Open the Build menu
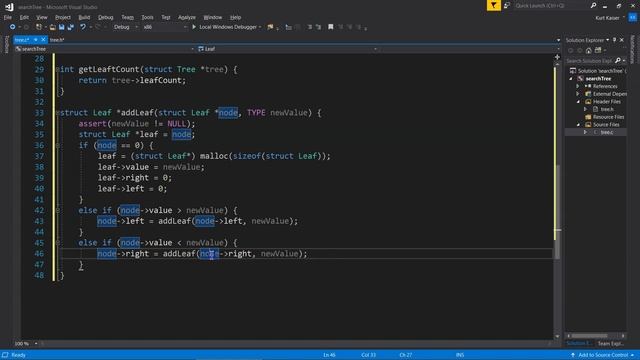The image size is (640, 360). click(x=84, y=18)
